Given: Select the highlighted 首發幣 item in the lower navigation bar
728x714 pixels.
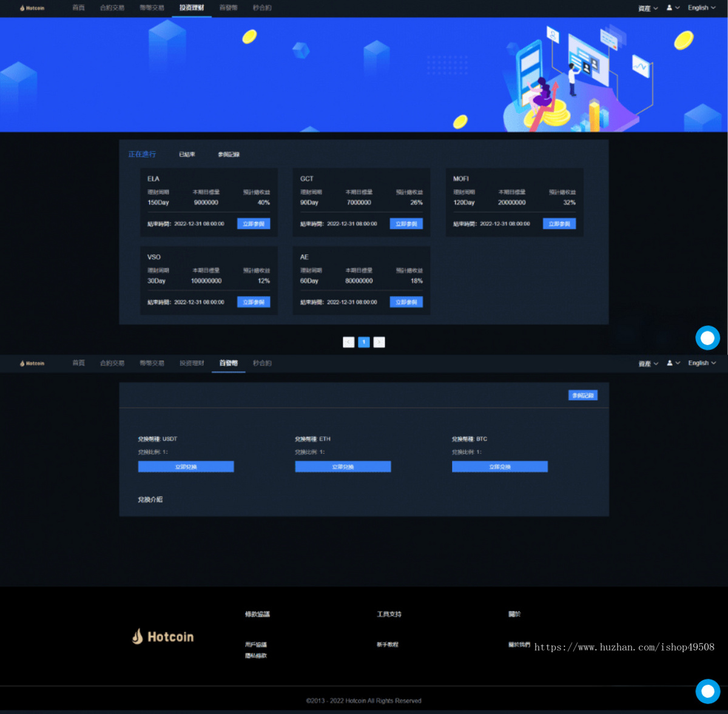Looking at the screenshot, I should (229, 363).
